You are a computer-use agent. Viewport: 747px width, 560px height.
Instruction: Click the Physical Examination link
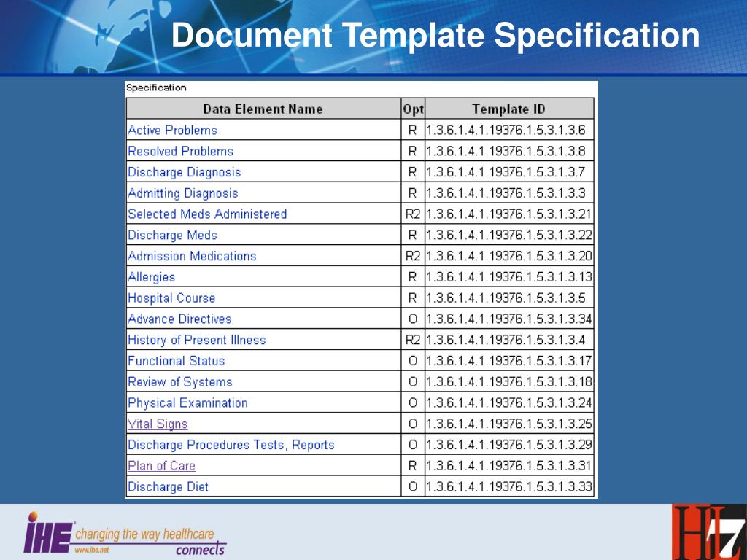click(187, 402)
